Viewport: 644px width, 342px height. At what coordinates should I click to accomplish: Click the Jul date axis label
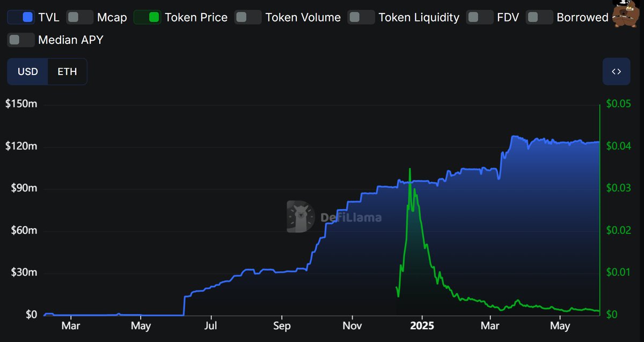[211, 325]
